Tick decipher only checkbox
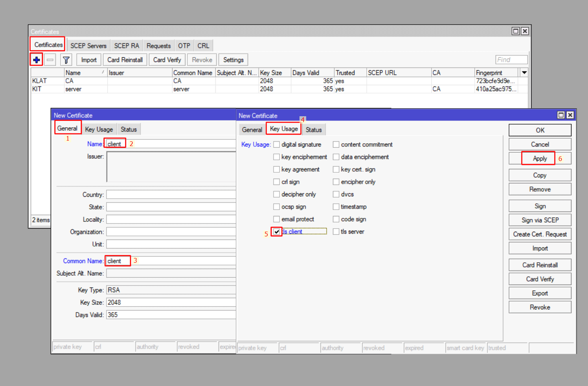This screenshot has width=588, height=386. 277,194
